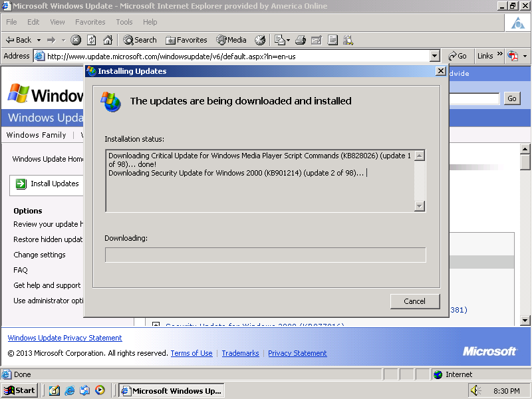The width and height of the screenshot is (532, 399).
Task: Open the Back history dropdown arrow
Action: [39, 40]
